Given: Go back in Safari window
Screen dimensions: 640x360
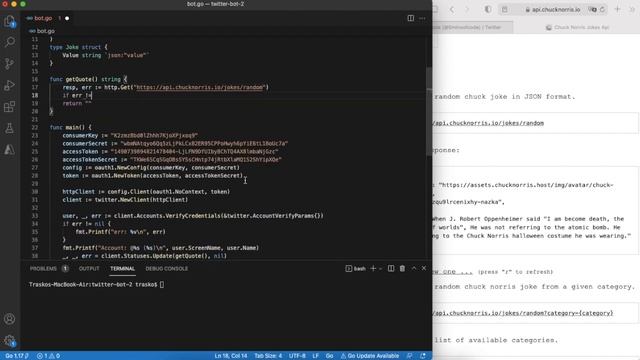Looking at the screenshot, I should point(452,9).
